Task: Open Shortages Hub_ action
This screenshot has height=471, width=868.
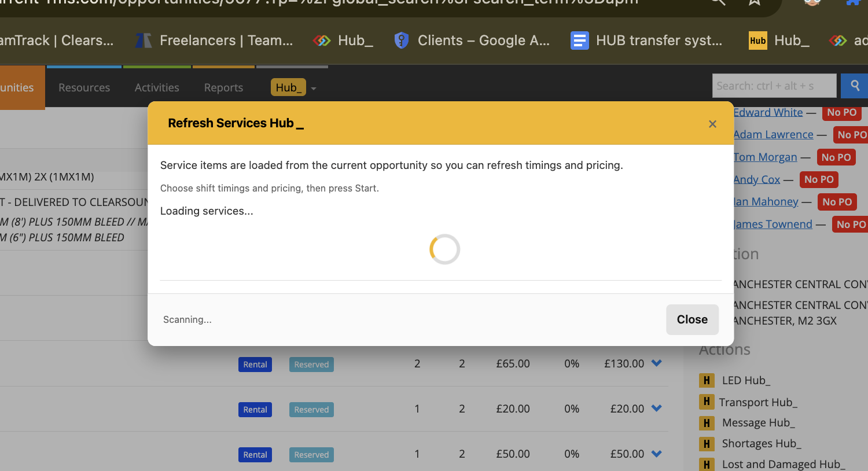Action: [x=762, y=444]
